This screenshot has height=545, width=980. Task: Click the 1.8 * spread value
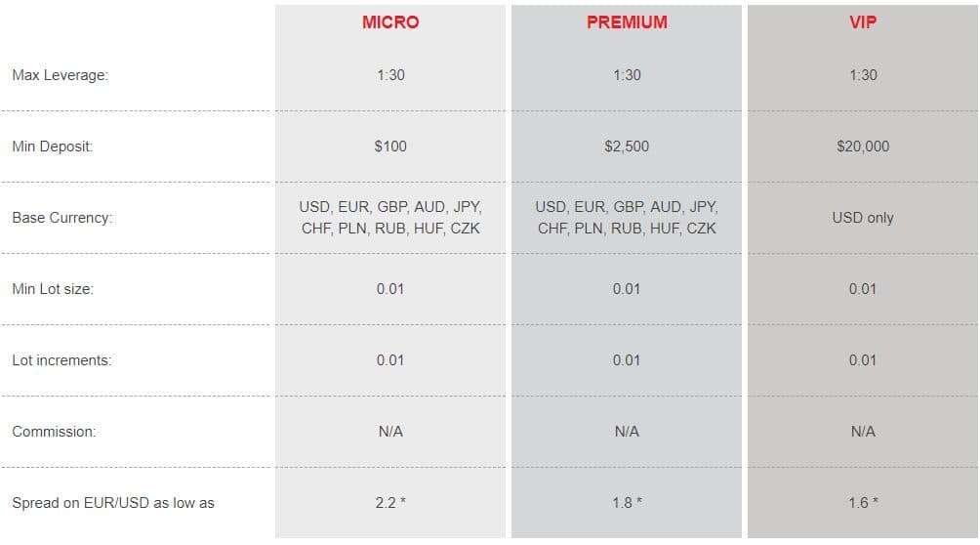point(627,503)
